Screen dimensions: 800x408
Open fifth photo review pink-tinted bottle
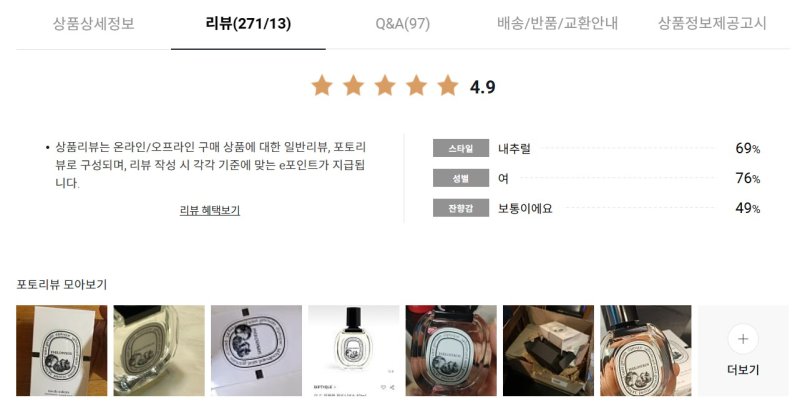click(451, 350)
